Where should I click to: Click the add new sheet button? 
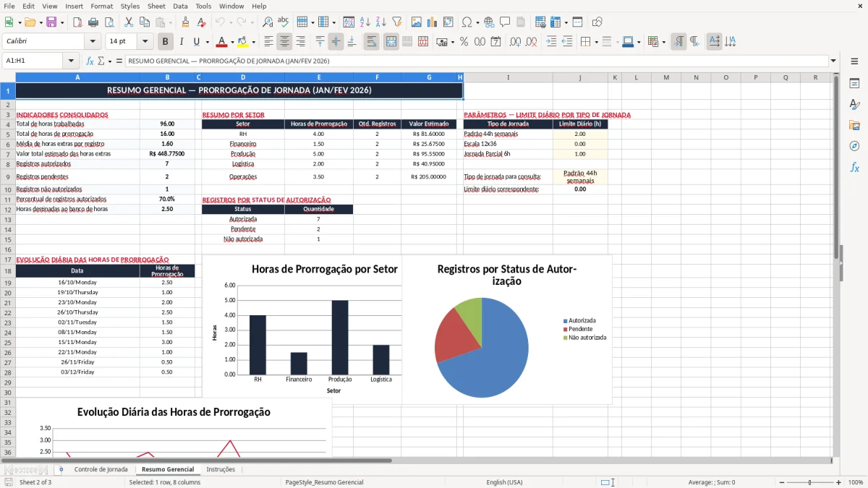coord(61,469)
